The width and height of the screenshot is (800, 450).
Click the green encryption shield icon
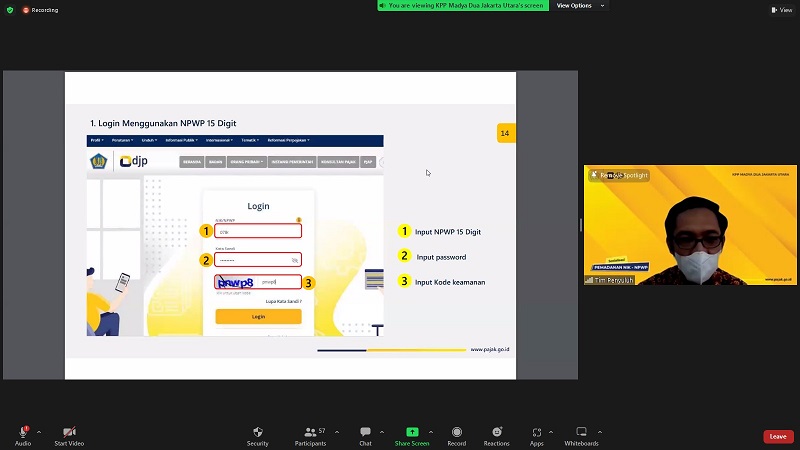coord(10,10)
